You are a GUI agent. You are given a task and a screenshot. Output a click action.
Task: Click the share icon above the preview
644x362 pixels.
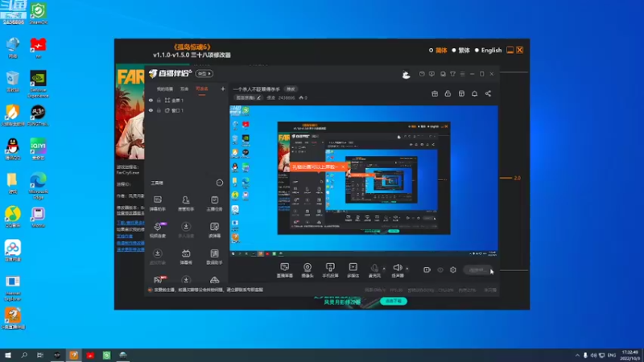click(488, 93)
